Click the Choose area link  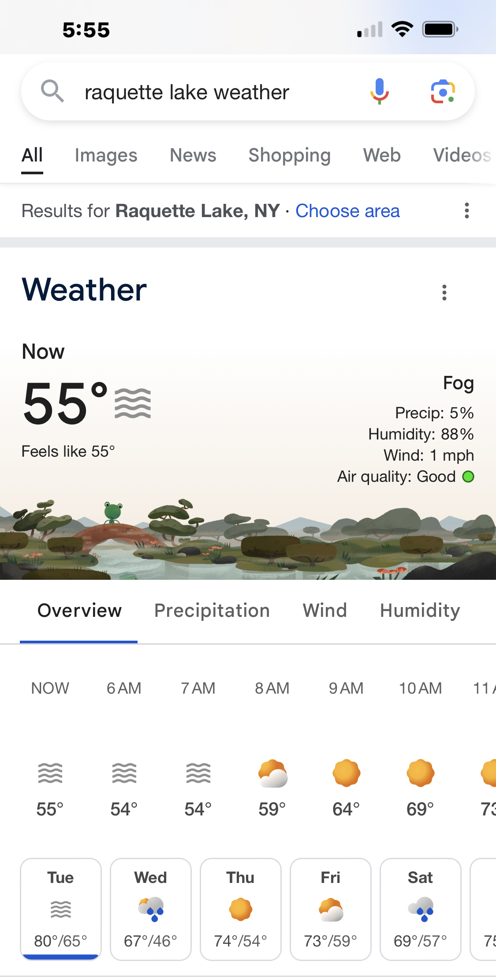point(347,211)
